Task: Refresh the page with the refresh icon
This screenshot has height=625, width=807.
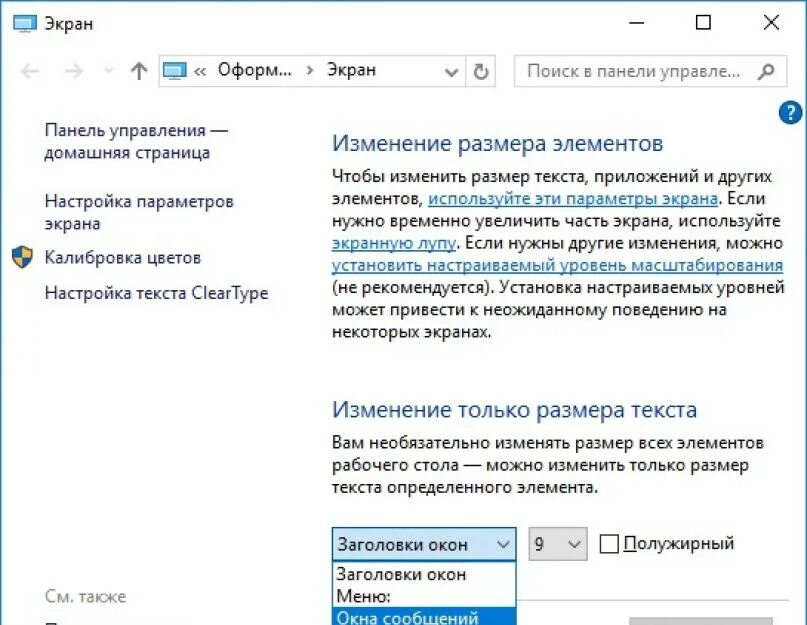Action: (481, 71)
